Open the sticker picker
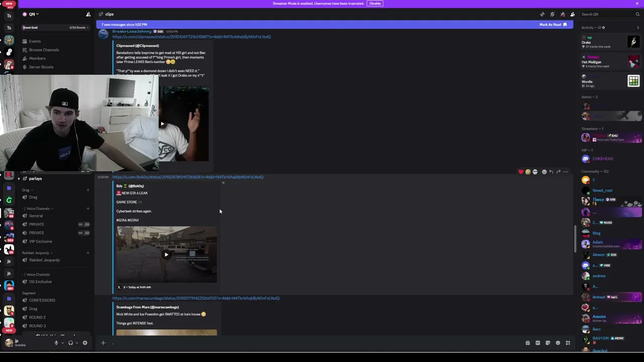 coord(547,343)
